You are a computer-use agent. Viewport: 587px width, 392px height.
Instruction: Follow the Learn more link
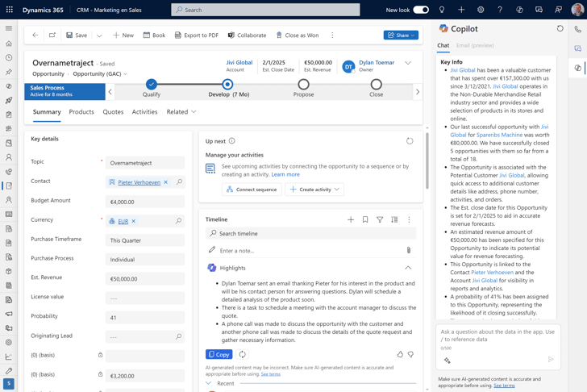pyautogui.click(x=285, y=174)
